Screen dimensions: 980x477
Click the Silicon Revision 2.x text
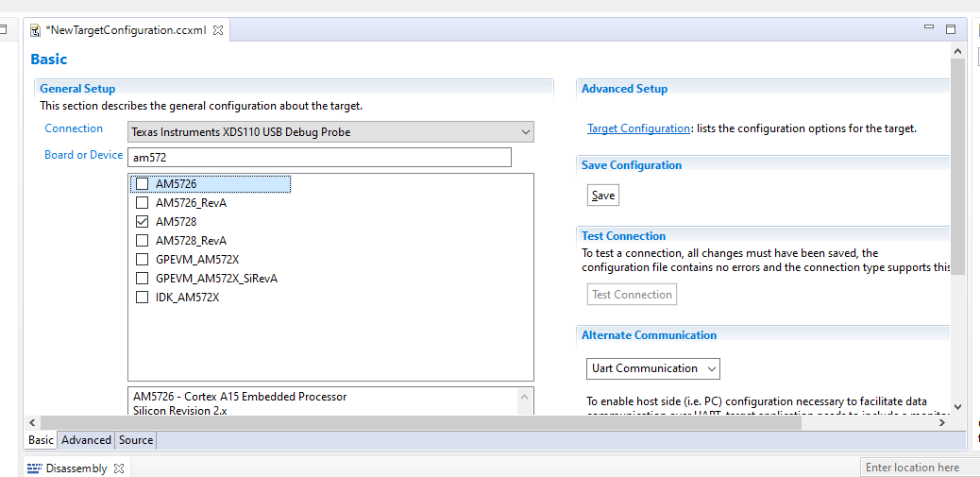click(x=180, y=410)
